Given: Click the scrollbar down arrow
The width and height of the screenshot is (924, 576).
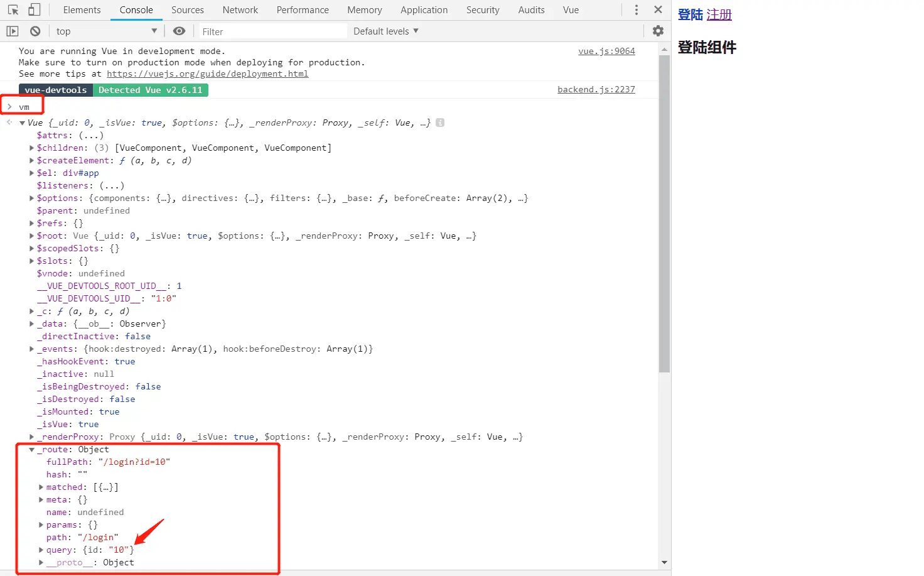Looking at the screenshot, I should tap(664, 563).
